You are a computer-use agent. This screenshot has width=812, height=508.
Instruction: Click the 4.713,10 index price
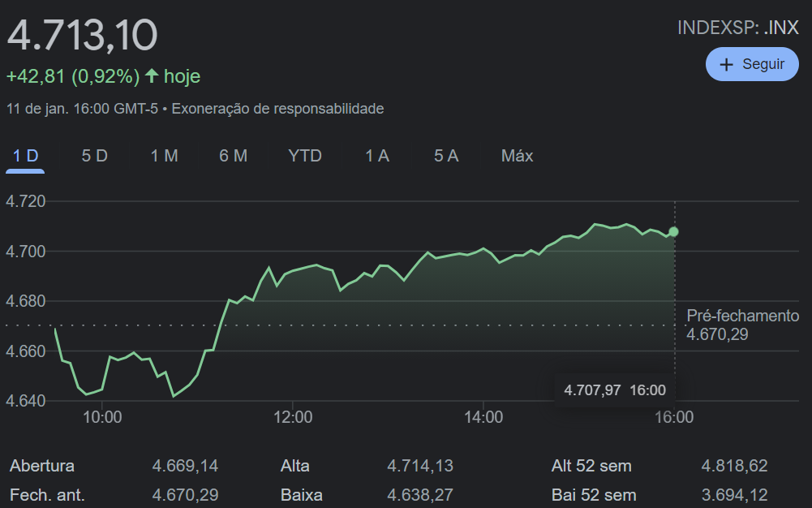coord(82,36)
